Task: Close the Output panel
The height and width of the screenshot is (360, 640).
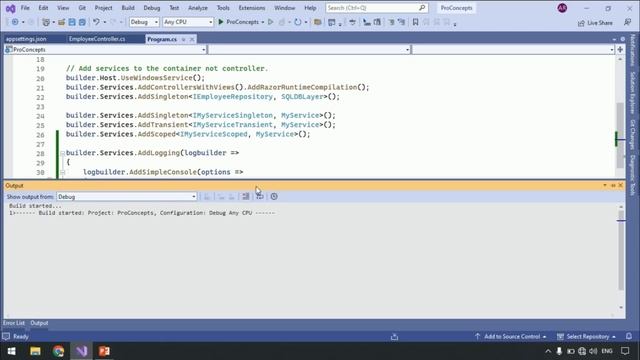Action: tap(621, 185)
